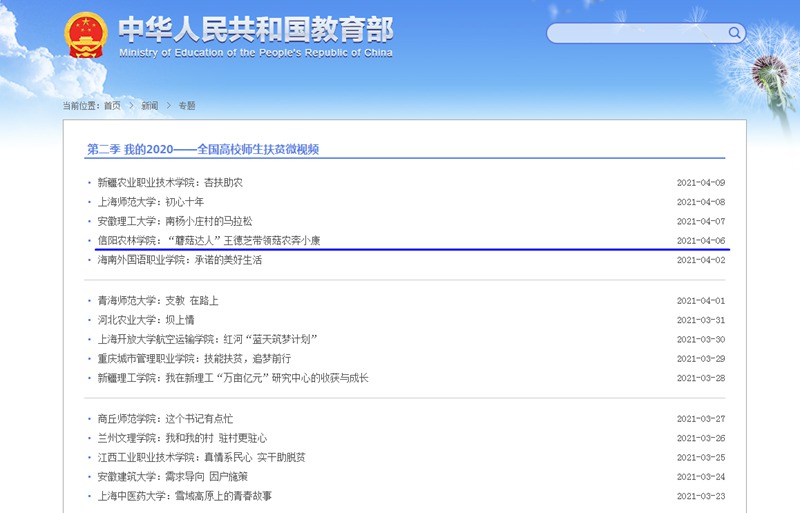Open 新闻 breadcrumb link
This screenshot has height=513, width=800.
pos(149,105)
